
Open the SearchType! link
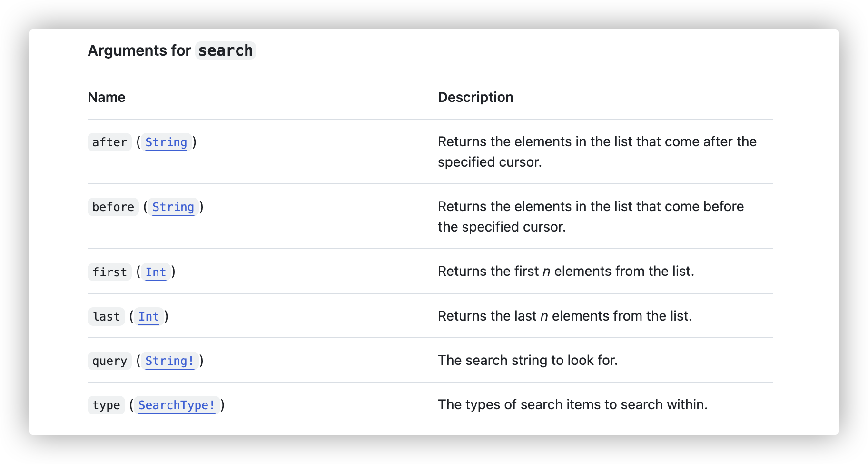[x=177, y=405]
